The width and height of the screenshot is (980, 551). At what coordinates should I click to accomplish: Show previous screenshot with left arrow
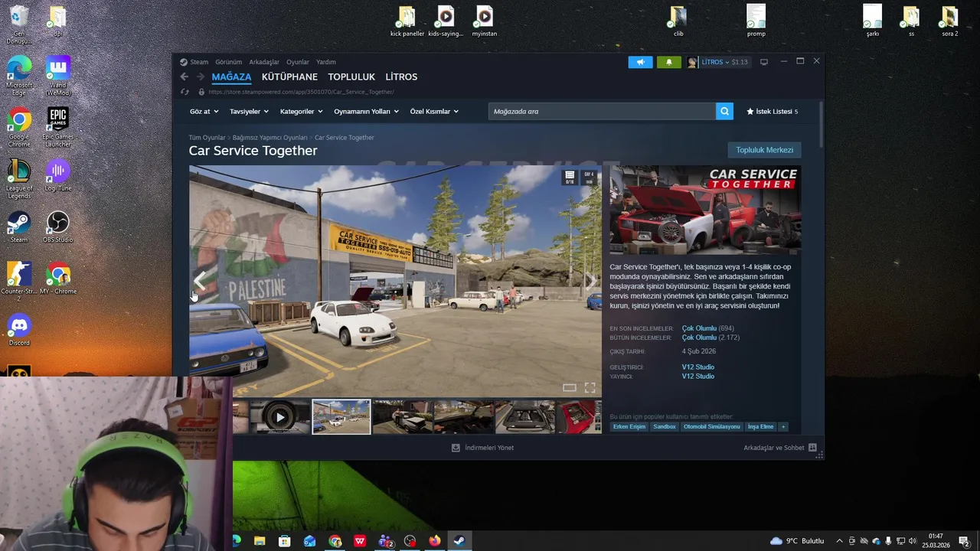pyautogui.click(x=200, y=281)
